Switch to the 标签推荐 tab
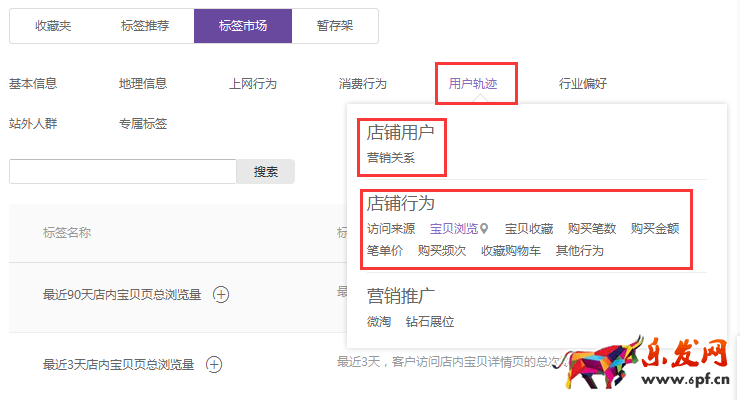Screen dimensions: 740x400 click(145, 26)
